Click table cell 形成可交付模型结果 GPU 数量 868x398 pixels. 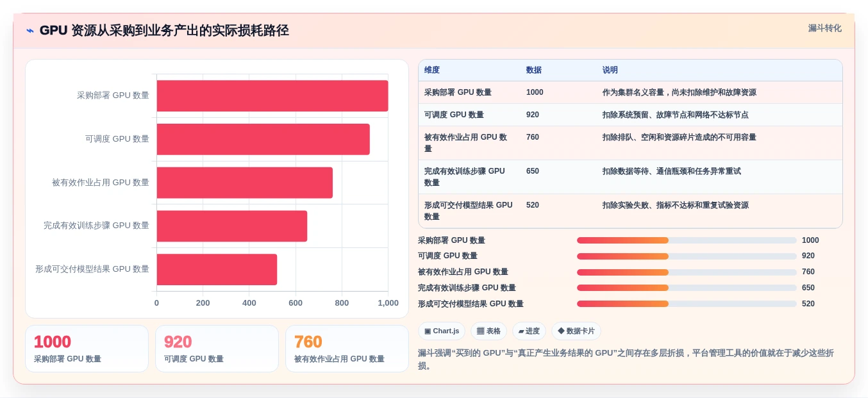pos(469,211)
